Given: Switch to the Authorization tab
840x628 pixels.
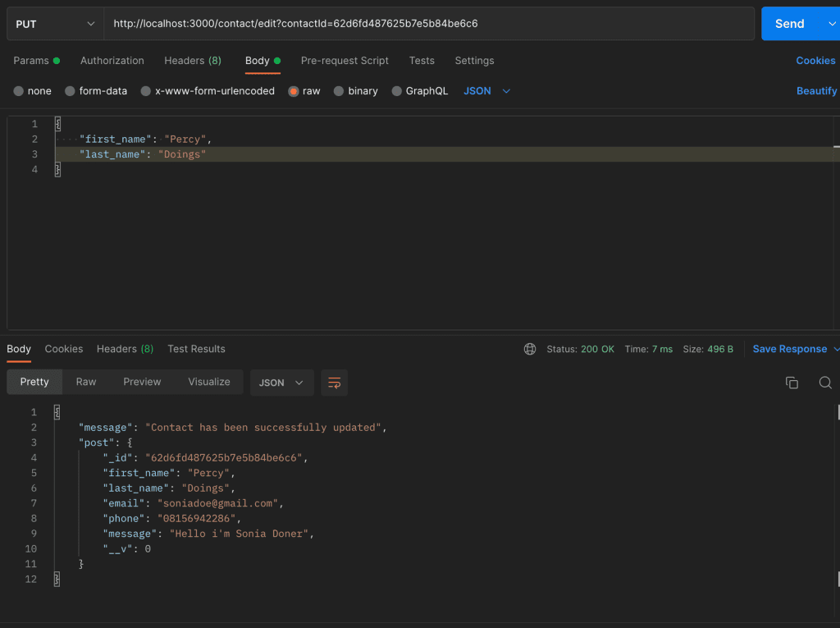Looking at the screenshot, I should pyautogui.click(x=112, y=61).
